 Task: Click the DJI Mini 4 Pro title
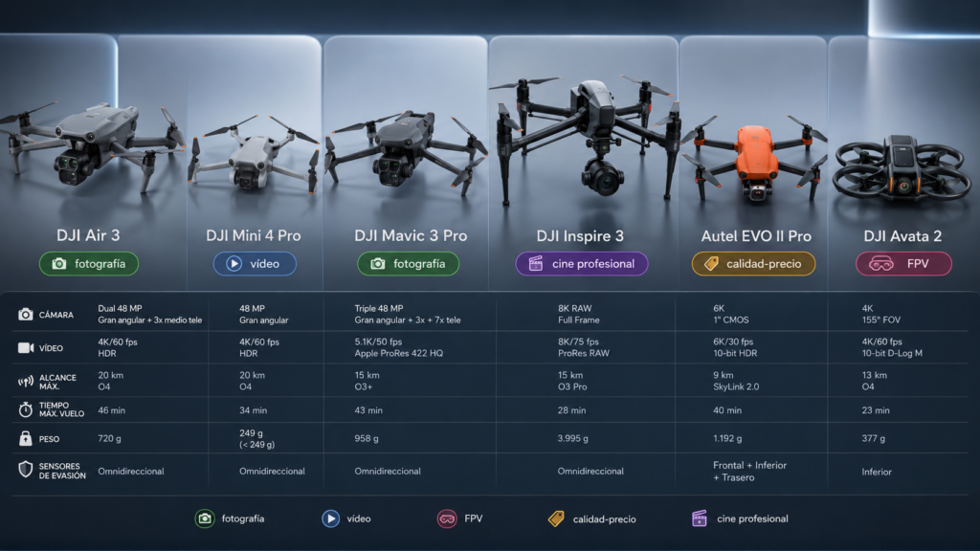tap(254, 235)
